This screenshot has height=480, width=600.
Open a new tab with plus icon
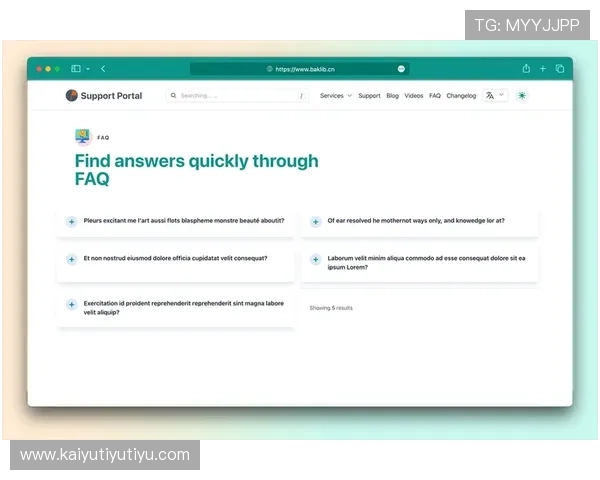coord(543,69)
